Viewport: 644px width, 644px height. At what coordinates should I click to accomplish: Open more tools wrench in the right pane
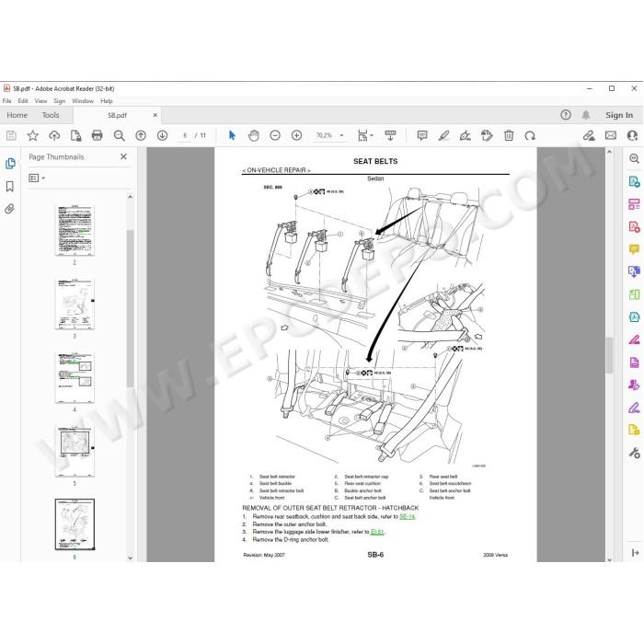[x=634, y=453]
